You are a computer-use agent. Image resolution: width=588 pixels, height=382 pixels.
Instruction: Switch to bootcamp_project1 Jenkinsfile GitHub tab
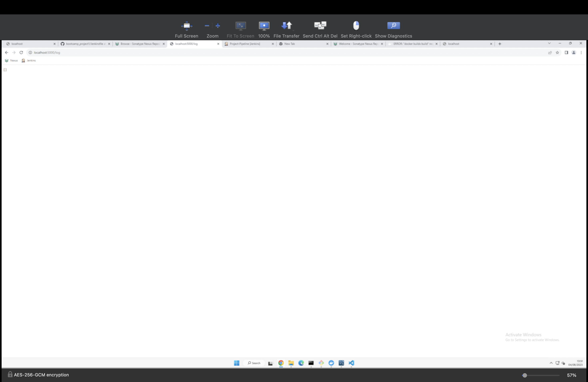(x=84, y=44)
